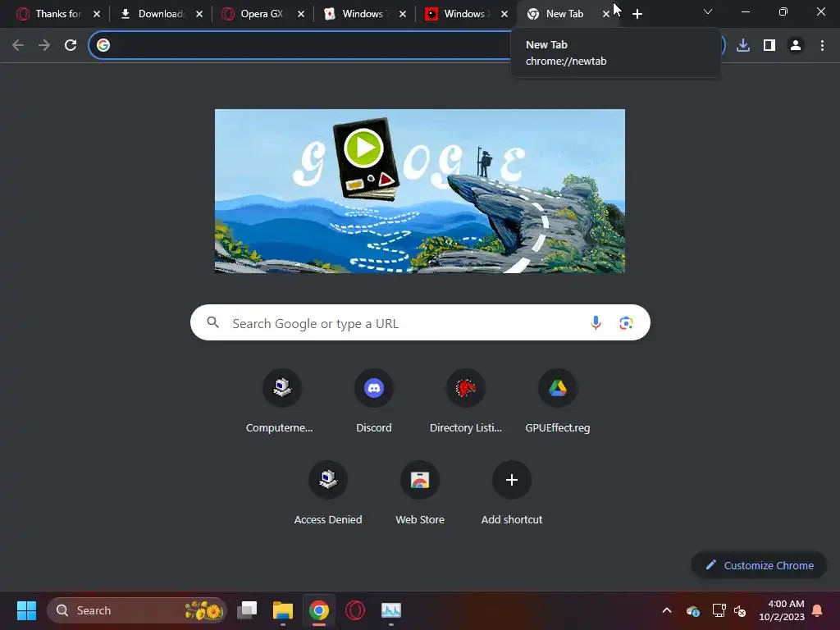Search by image with Google Lens icon
840x630 pixels.
(x=626, y=322)
